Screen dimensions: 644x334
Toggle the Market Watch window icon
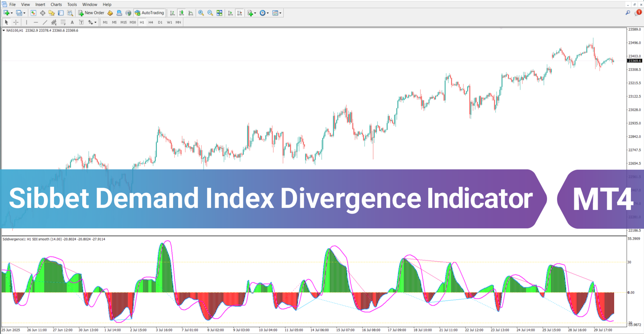(x=33, y=13)
